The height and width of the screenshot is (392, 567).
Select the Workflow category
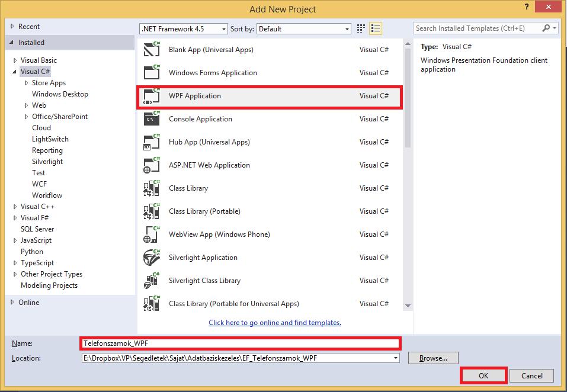(x=47, y=195)
